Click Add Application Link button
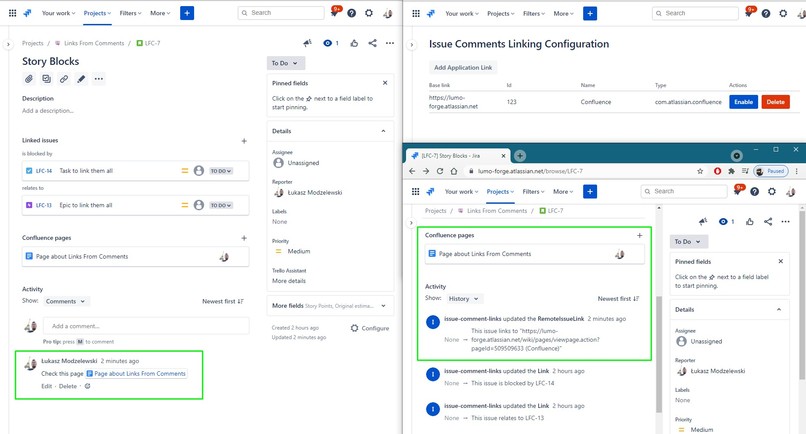Viewport: 806px width, 434px height. [x=463, y=67]
